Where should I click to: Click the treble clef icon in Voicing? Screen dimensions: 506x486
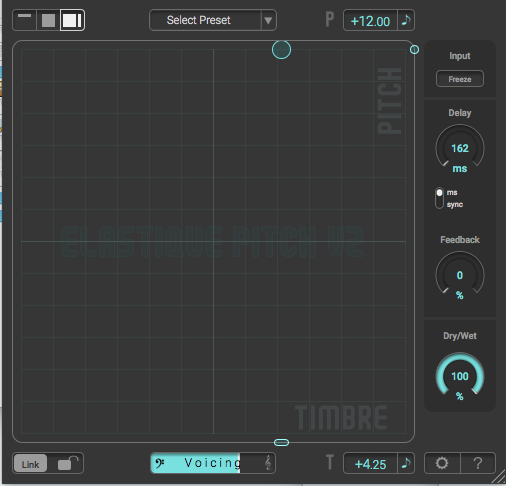click(268, 463)
